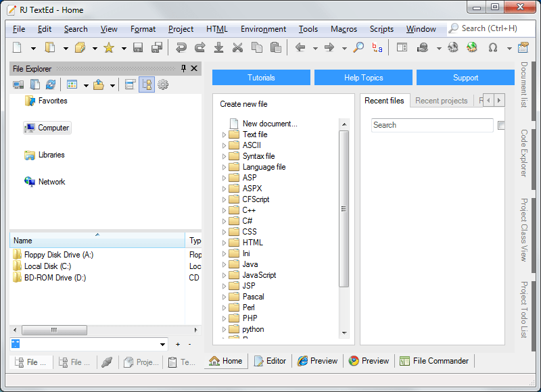Expand the HTML folder node
Viewport: 541px width, 392px height.
tap(224, 243)
